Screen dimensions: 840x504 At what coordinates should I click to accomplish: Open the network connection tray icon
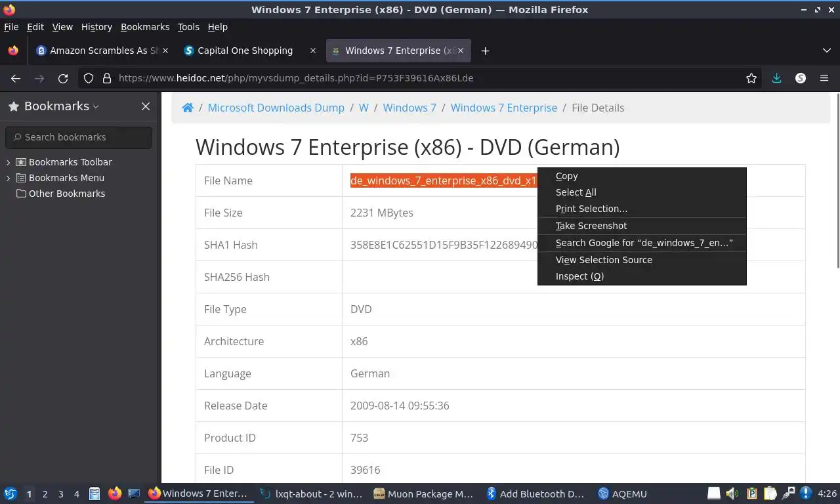click(x=788, y=493)
